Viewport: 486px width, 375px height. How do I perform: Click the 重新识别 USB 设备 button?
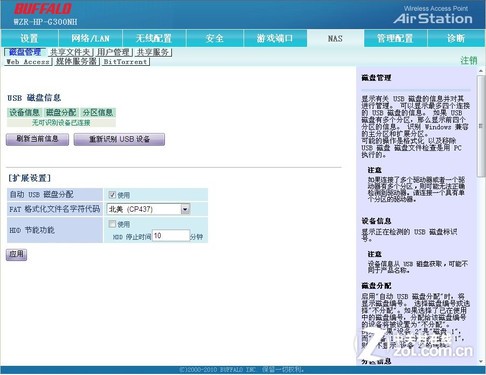click(119, 139)
